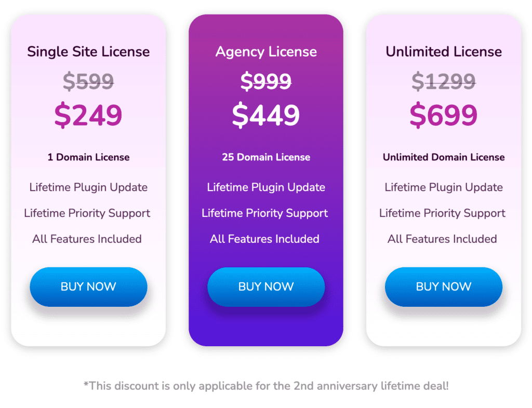This screenshot has width=532, height=408.
Task: Select the Unlimited License heading
Action: (x=444, y=52)
